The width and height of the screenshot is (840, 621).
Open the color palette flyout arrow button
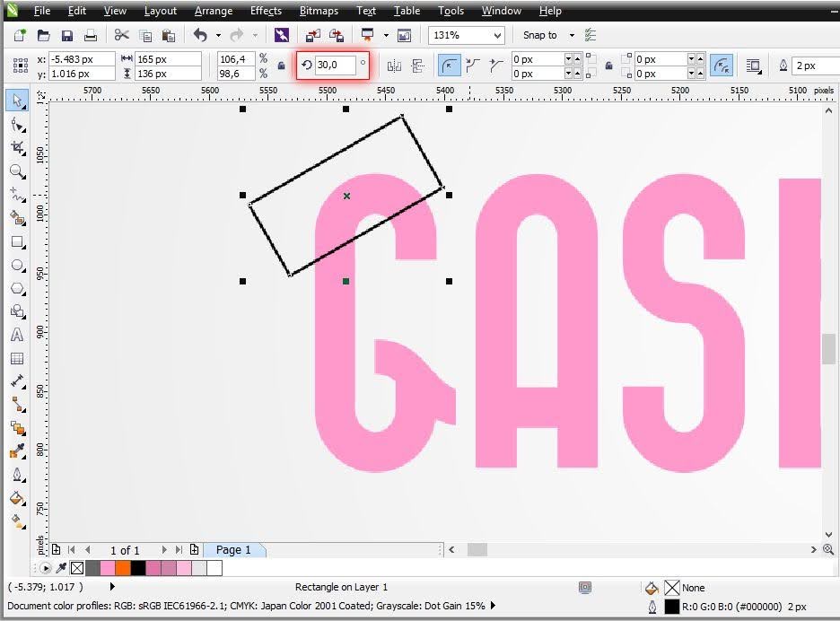tap(46, 568)
